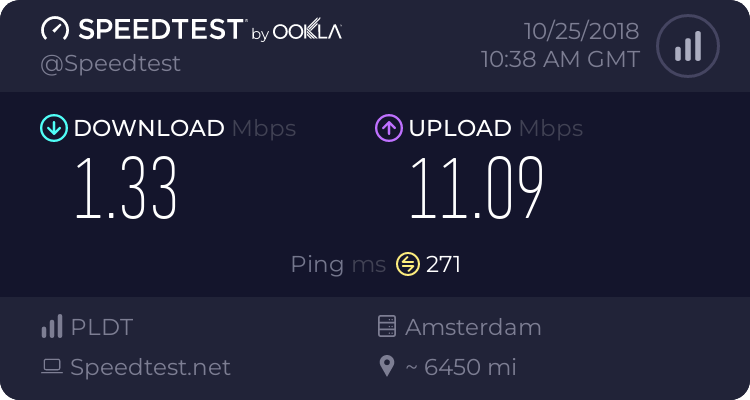Click the location pin icon

point(387,367)
